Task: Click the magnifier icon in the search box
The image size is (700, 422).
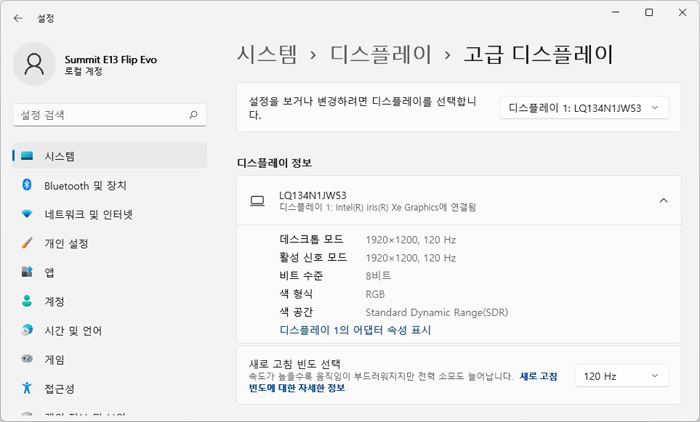Action: pyautogui.click(x=193, y=115)
